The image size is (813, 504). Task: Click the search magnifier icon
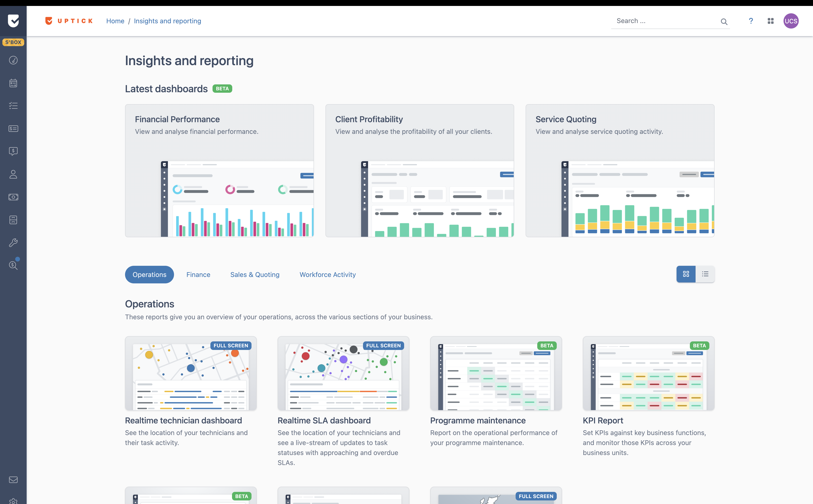[724, 22]
